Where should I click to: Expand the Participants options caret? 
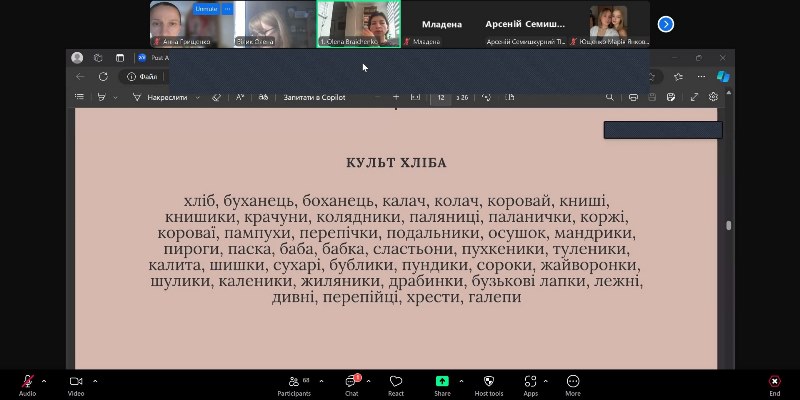[x=321, y=381]
